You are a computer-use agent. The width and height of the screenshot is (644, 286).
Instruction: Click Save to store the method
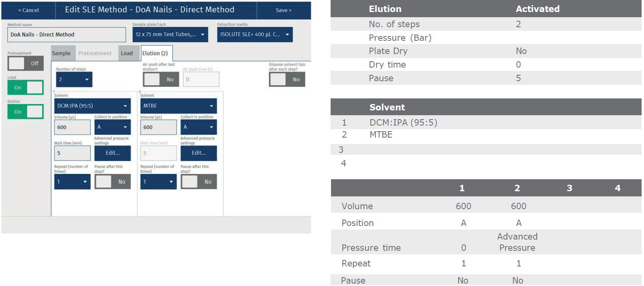[x=283, y=10]
